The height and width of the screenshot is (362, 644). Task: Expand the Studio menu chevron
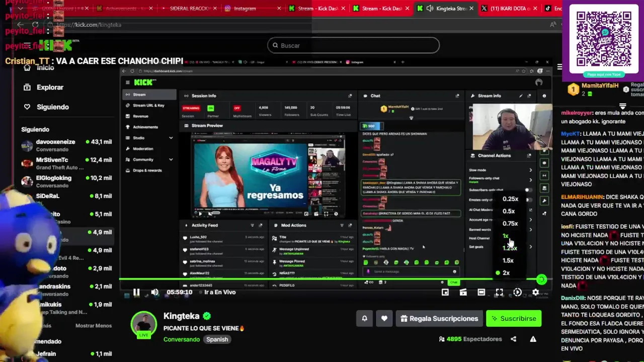point(171,138)
